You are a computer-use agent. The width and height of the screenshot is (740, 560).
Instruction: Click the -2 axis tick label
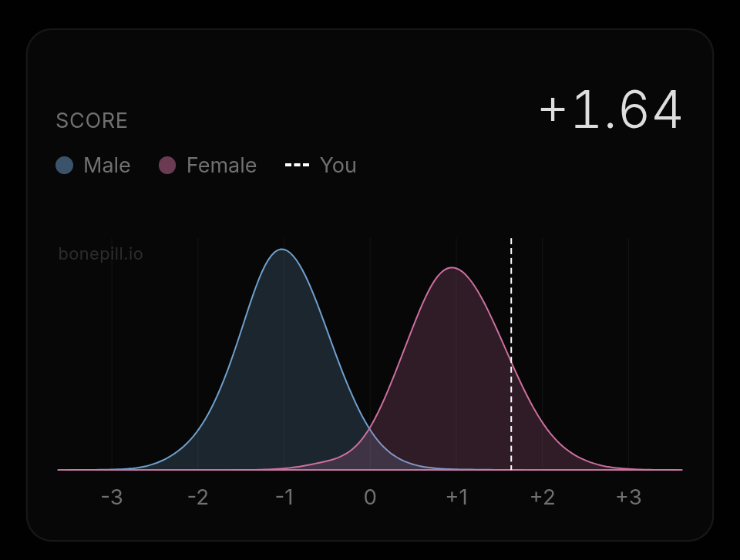[198, 498]
